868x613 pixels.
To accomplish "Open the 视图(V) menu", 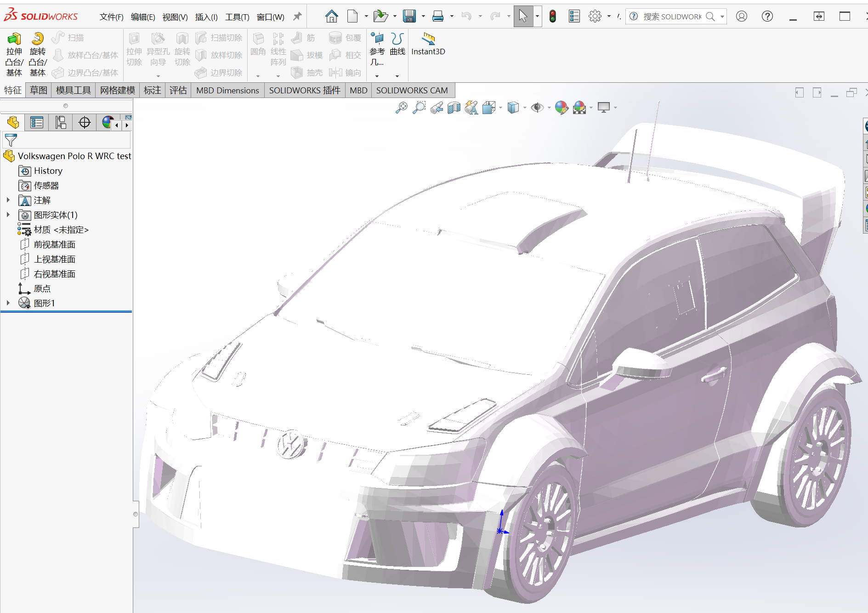I will click(x=175, y=17).
